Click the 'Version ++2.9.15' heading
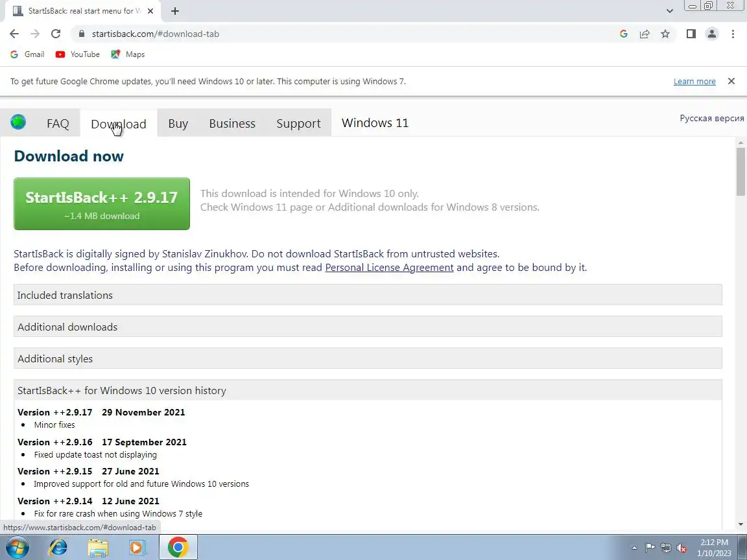 pos(54,471)
